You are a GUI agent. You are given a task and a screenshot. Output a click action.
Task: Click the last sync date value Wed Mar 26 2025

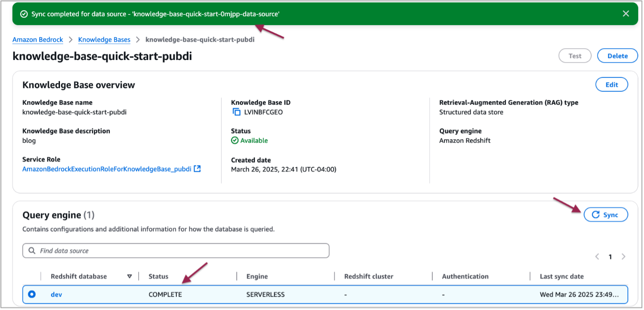pos(580,294)
